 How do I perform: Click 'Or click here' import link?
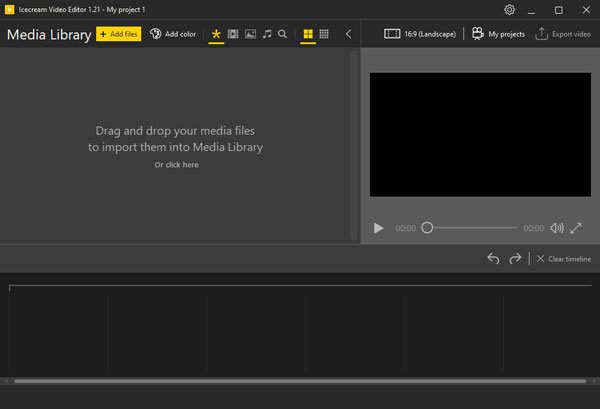coord(176,164)
